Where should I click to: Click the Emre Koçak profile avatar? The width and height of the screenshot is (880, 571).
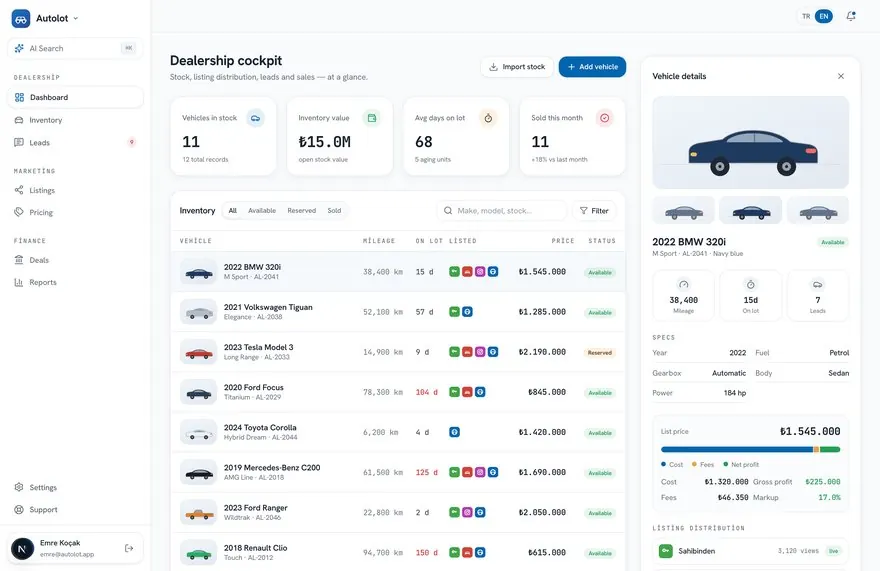(22, 548)
